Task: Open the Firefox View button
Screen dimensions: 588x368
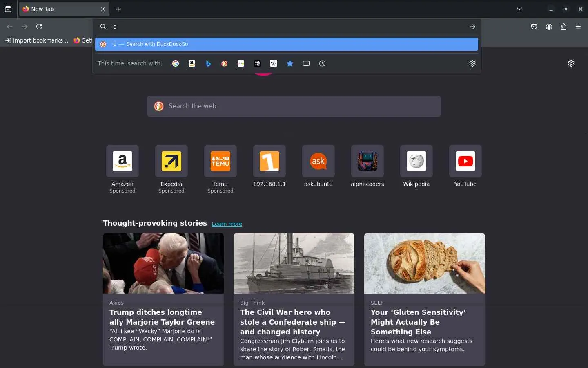Action: tap(8, 9)
